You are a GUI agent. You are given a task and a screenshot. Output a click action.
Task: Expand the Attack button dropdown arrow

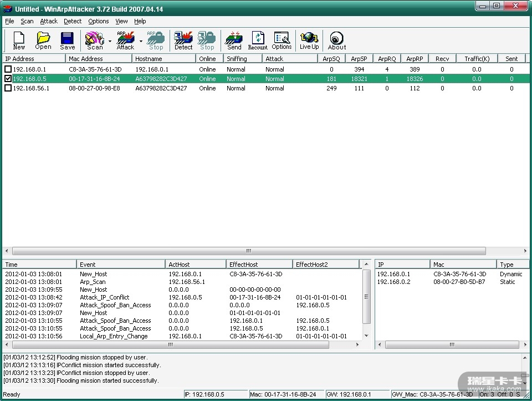[x=141, y=41]
